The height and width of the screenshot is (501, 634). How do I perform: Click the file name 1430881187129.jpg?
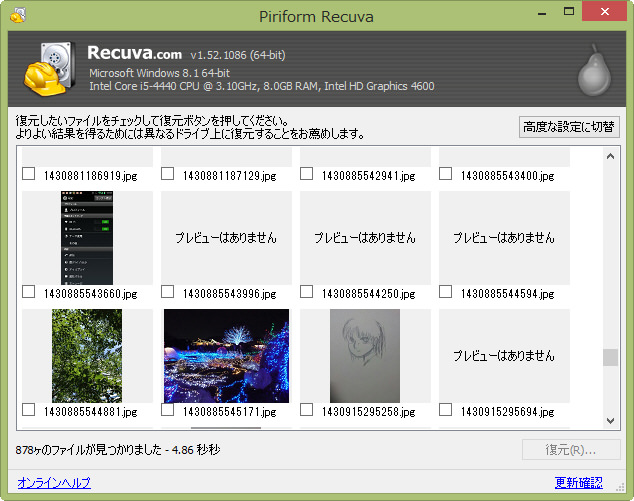230,175
